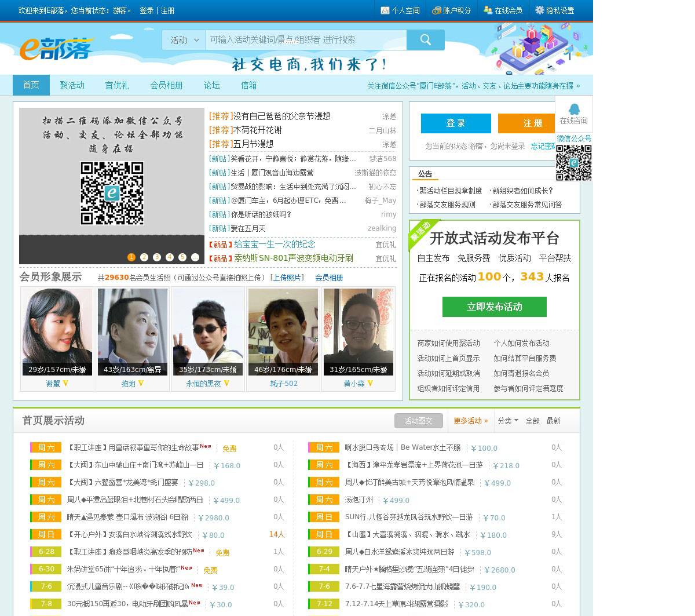Open 个人空间 in top bar

click(400, 10)
